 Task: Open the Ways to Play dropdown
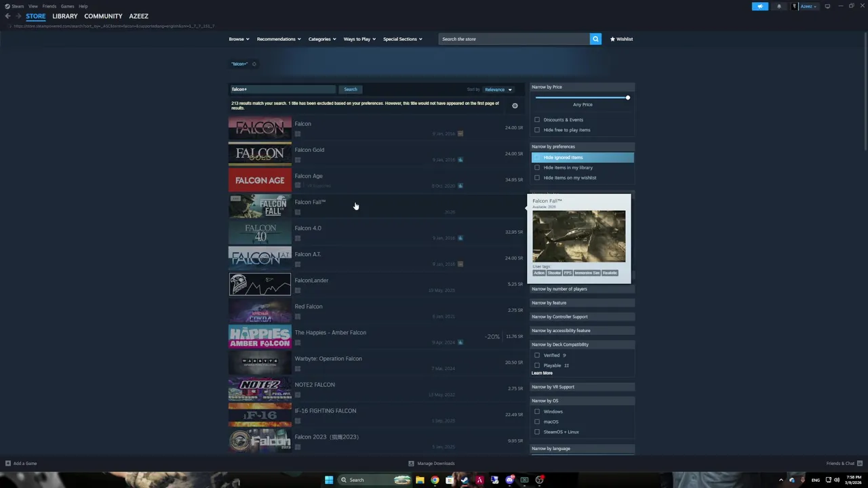(x=359, y=39)
